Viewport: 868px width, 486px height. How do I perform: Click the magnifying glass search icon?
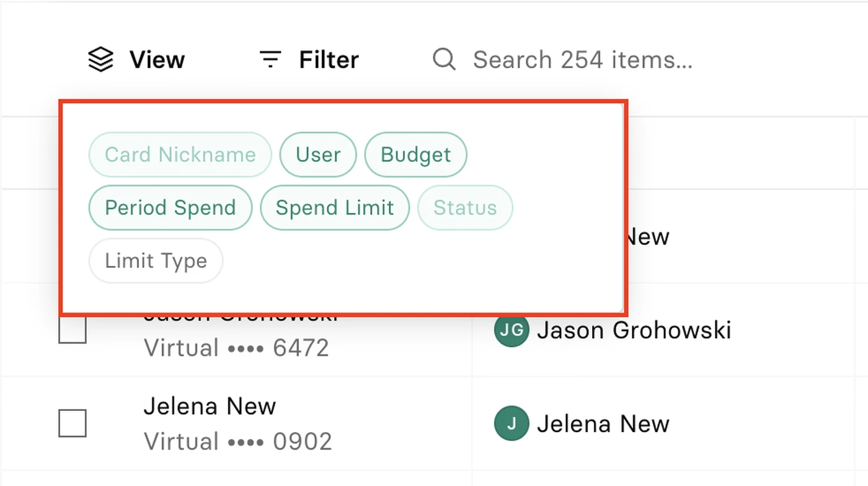pos(444,60)
